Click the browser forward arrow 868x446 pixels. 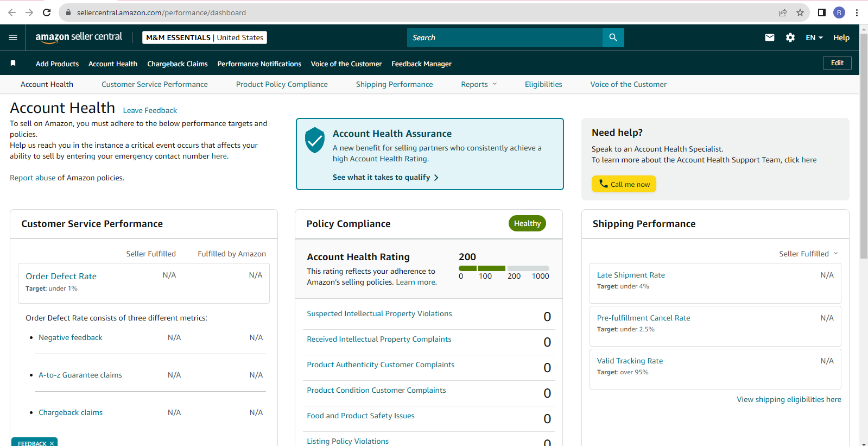point(29,12)
